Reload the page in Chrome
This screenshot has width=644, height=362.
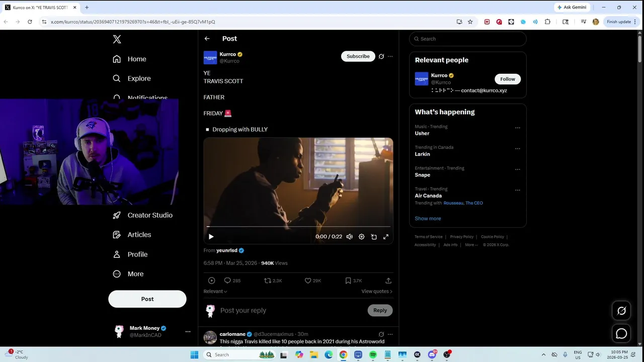pos(30,22)
